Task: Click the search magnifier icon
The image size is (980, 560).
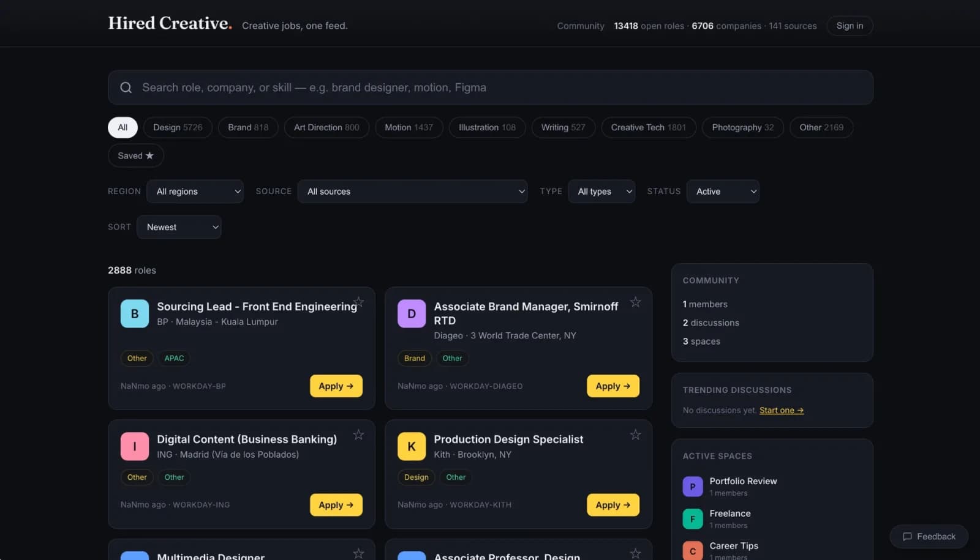Action: click(126, 88)
